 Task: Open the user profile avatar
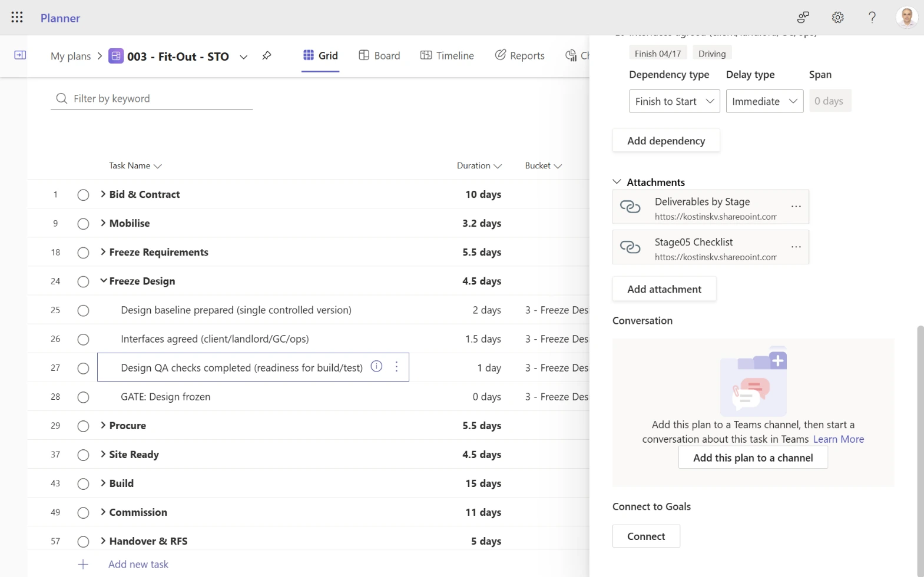pyautogui.click(x=907, y=17)
